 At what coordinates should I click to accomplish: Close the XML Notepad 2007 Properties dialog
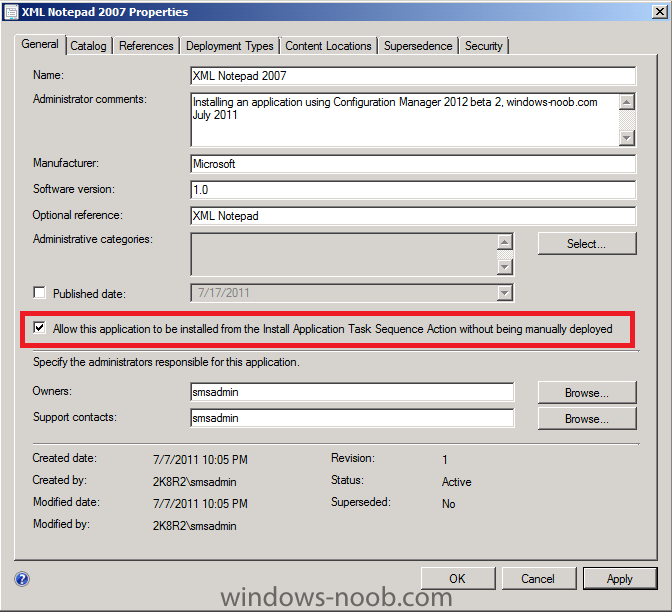point(660,12)
